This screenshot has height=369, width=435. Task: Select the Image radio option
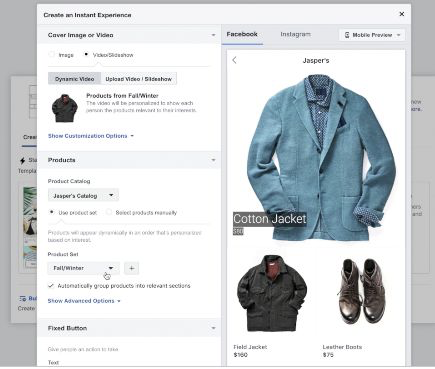pos(52,55)
